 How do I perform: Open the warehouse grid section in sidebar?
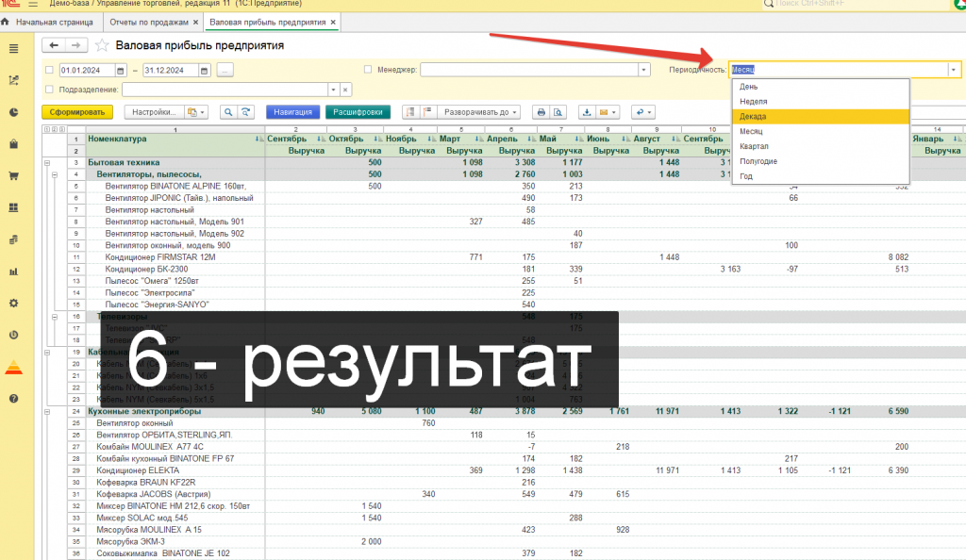click(x=13, y=208)
